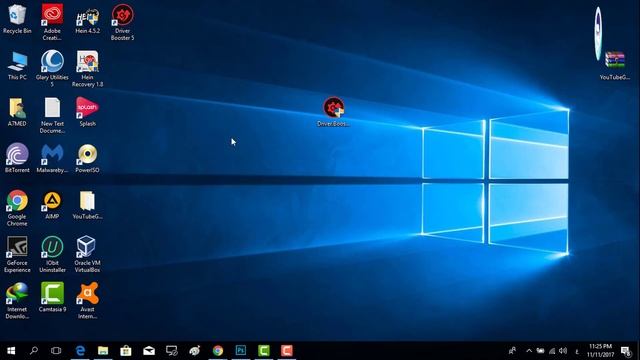Open the Mail app taskbar icon
Viewport: 640px width, 360px height.
(149, 351)
